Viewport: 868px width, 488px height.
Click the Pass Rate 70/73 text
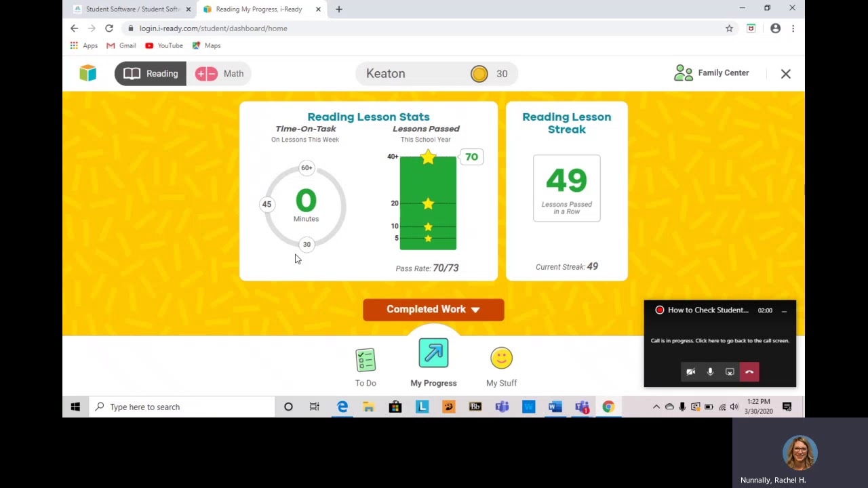(x=427, y=268)
